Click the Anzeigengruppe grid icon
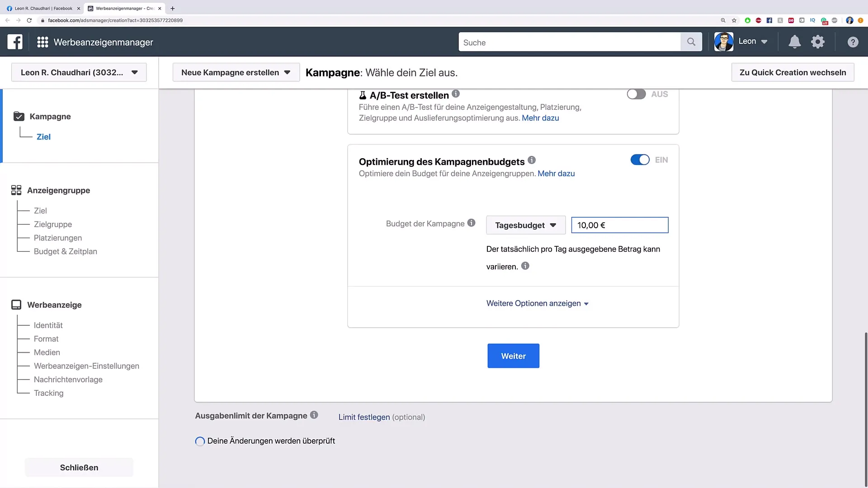 point(16,190)
